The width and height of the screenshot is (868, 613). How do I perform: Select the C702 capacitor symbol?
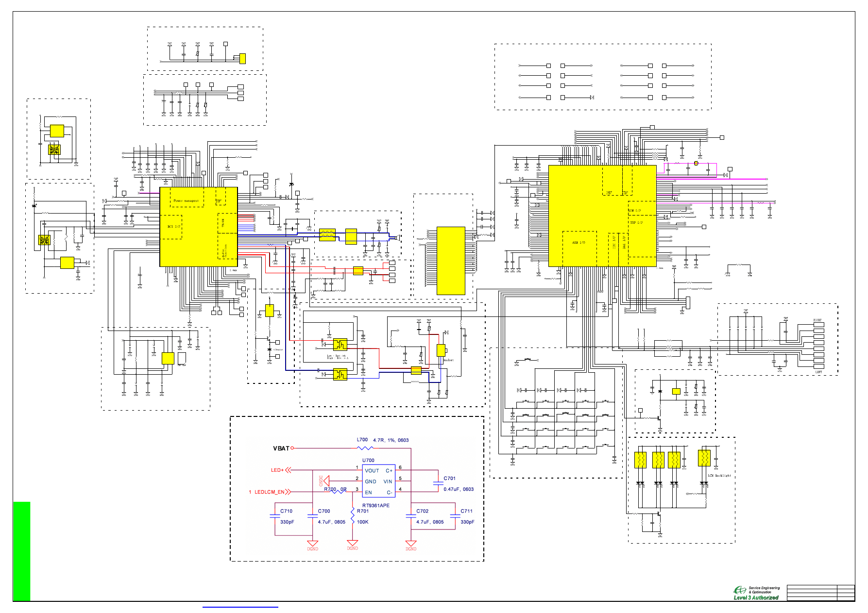pos(411,516)
